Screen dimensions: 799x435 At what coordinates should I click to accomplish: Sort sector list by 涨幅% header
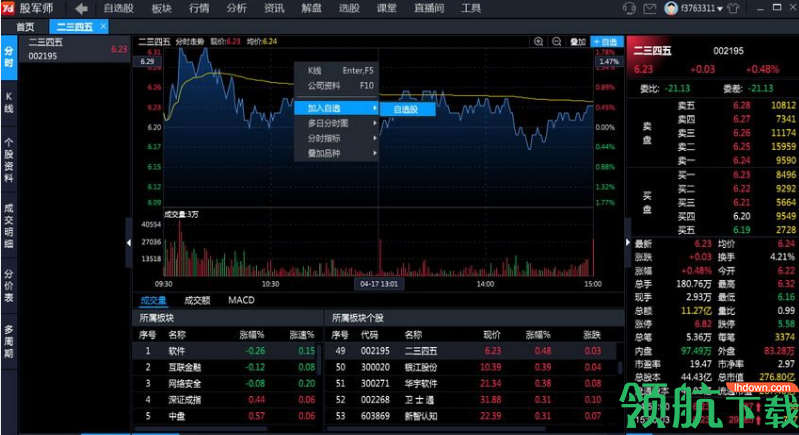252,335
